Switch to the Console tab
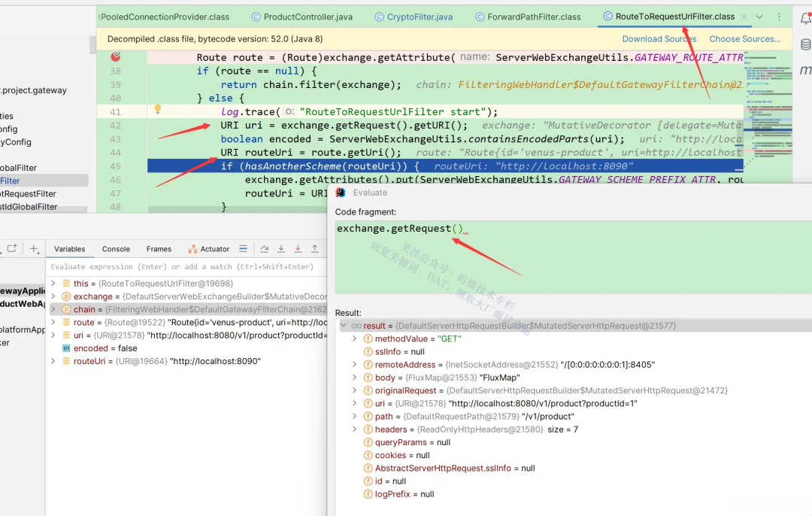This screenshot has height=516, width=812. (116, 248)
